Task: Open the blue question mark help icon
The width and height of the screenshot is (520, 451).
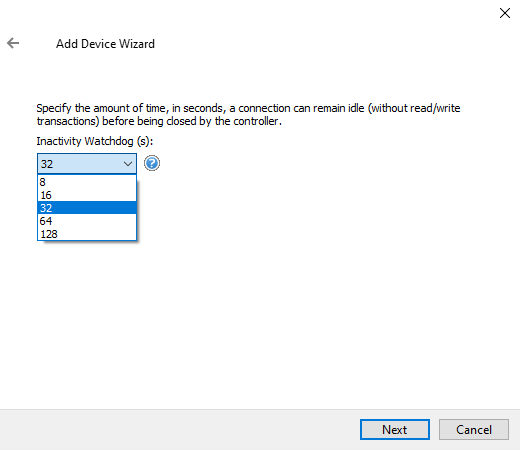Action: tap(152, 163)
